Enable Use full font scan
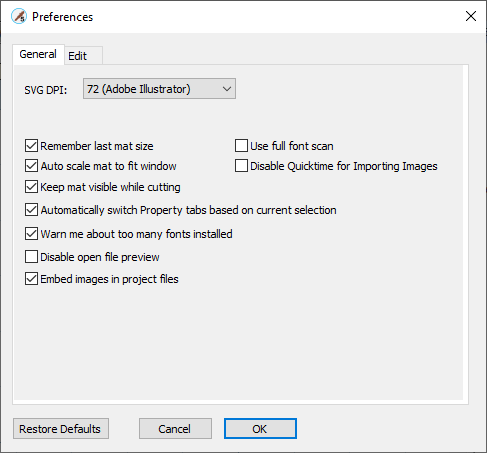Screen dimensions: 487x453 [241, 146]
